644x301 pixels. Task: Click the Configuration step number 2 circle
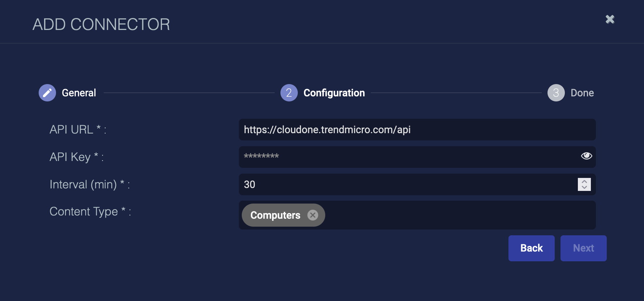coord(289,93)
